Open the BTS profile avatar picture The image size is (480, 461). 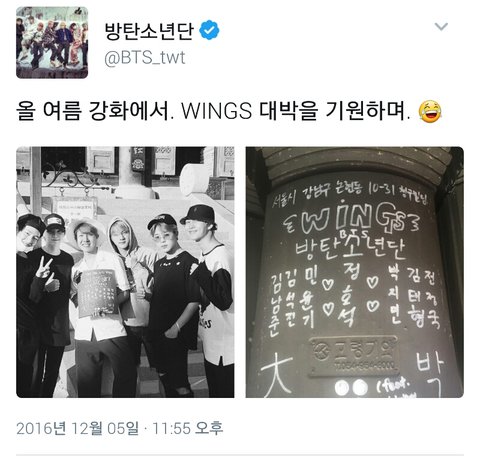52,42
